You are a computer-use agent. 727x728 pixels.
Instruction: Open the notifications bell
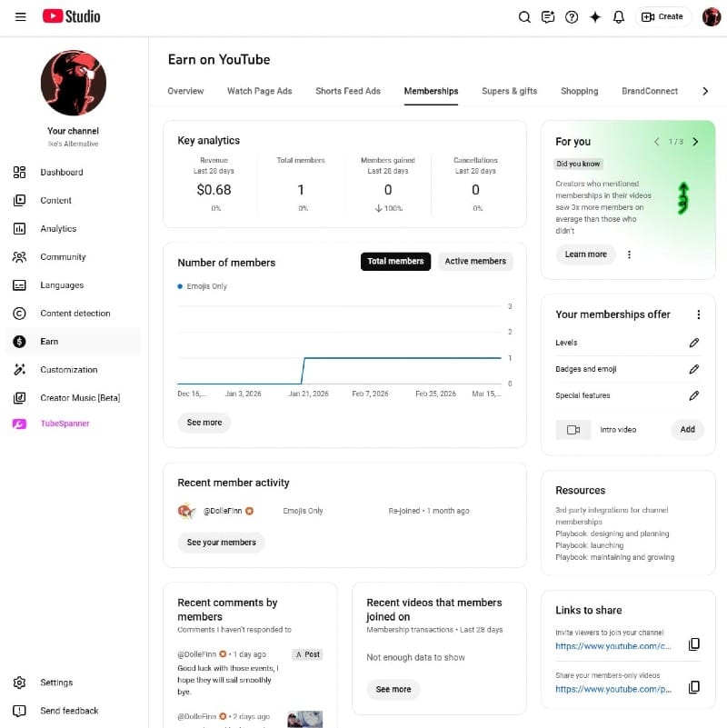click(x=618, y=17)
